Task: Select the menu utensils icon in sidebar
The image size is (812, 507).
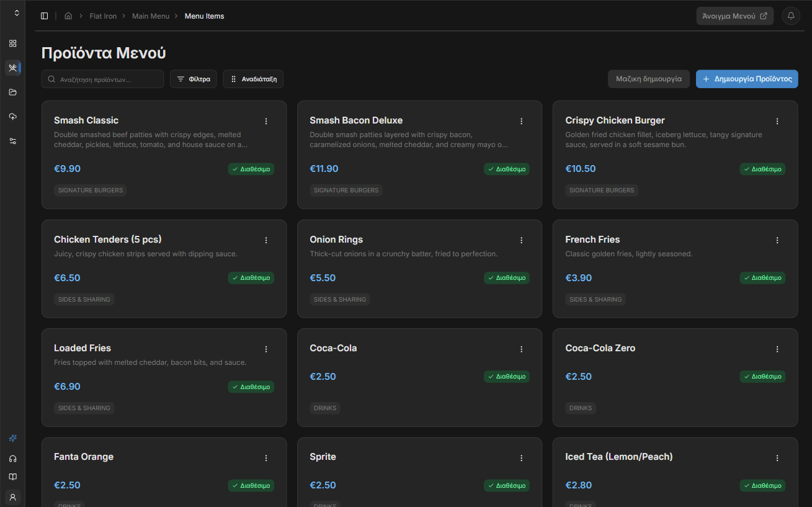Action: (12, 68)
